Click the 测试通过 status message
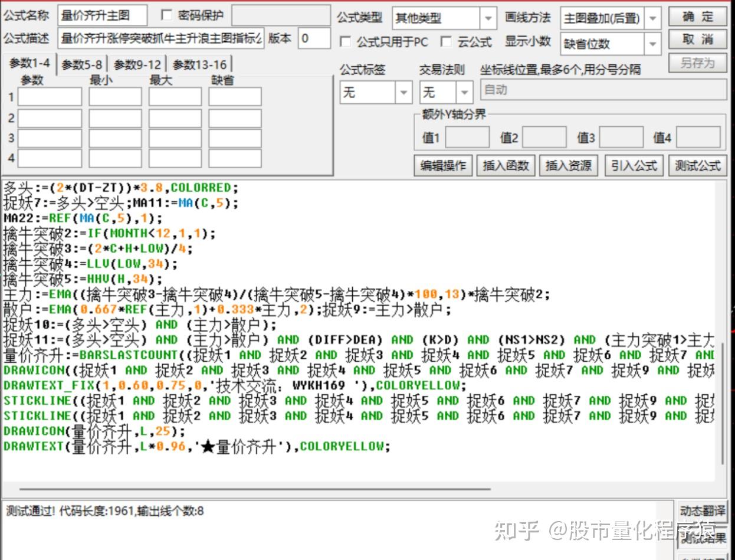The image size is (735, 560). tap(105, 511)
